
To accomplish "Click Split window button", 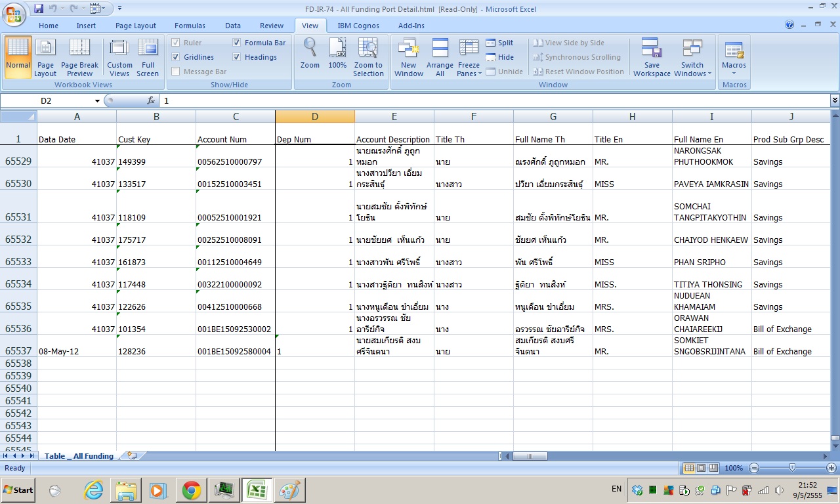I will (x=499, y=43).
